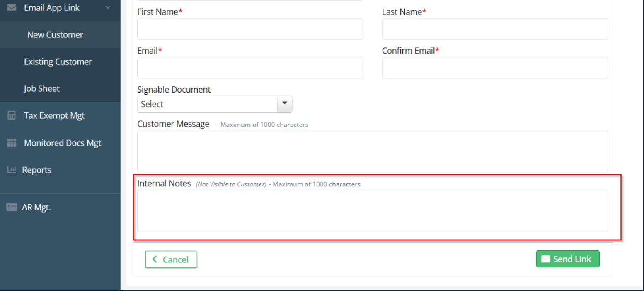Viewport: 644px width, 291px height.
Task: Open the Reports section
Action: pyautogui.click(x=60, y=170)
